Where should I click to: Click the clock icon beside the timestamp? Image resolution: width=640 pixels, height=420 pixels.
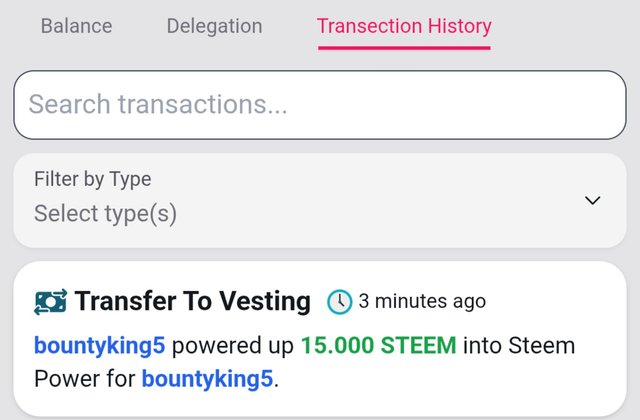point(340,301)
